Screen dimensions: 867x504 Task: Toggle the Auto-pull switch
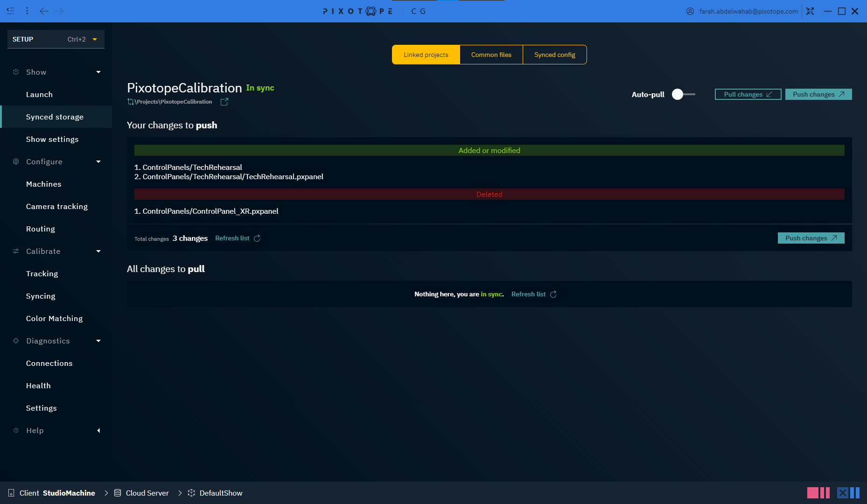(x=684, y=94)
